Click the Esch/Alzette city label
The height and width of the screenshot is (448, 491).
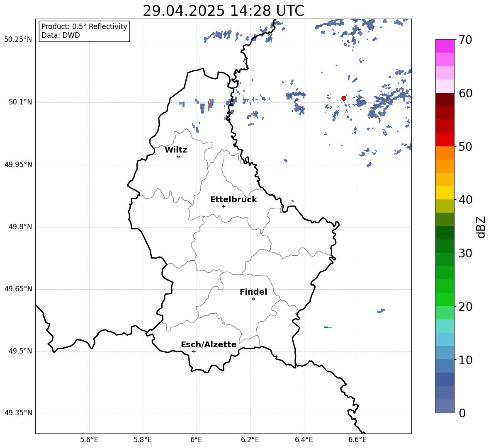(209, 344)
